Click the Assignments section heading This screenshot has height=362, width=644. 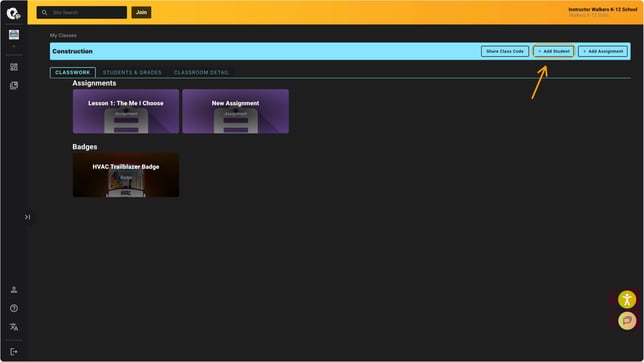(x=94, y=83)
